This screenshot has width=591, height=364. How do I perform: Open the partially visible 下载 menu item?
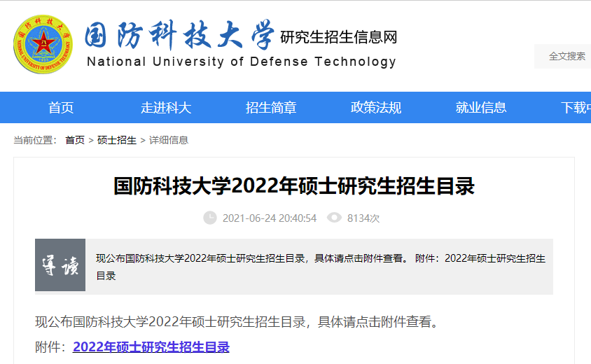coord(576,108)
